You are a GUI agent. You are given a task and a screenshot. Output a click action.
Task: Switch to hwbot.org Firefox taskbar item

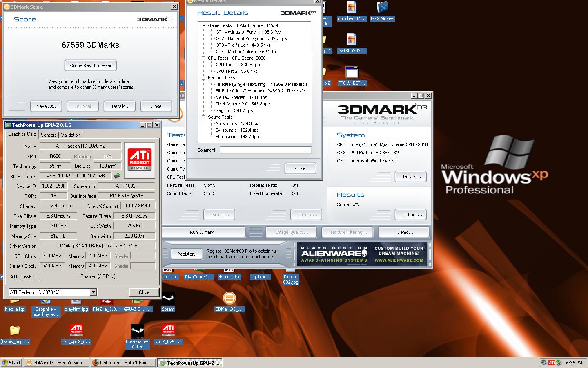[x=122, y=363]
